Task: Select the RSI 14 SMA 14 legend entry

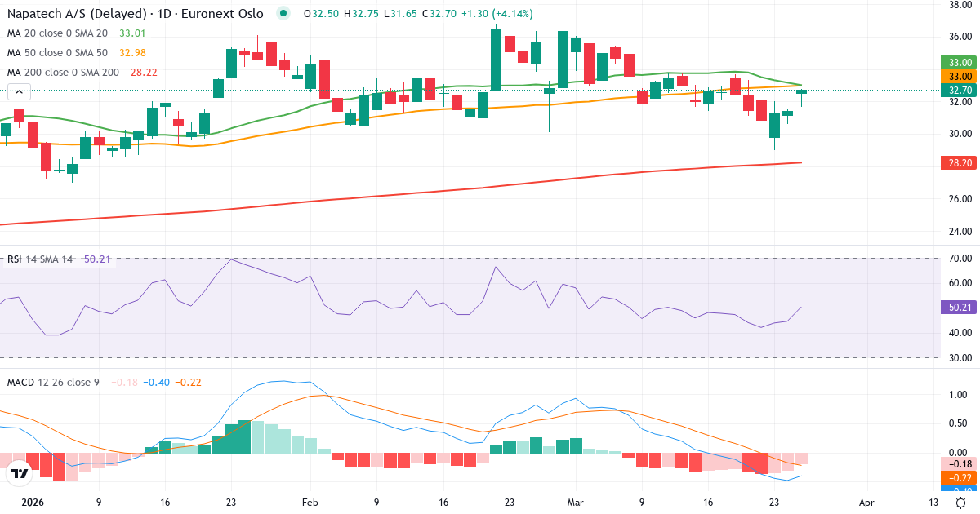Action: pyautogui.click(x=37, y=259)
